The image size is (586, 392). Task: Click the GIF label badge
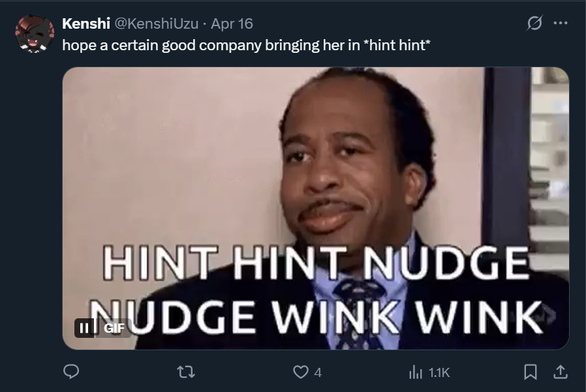point(114,328)
